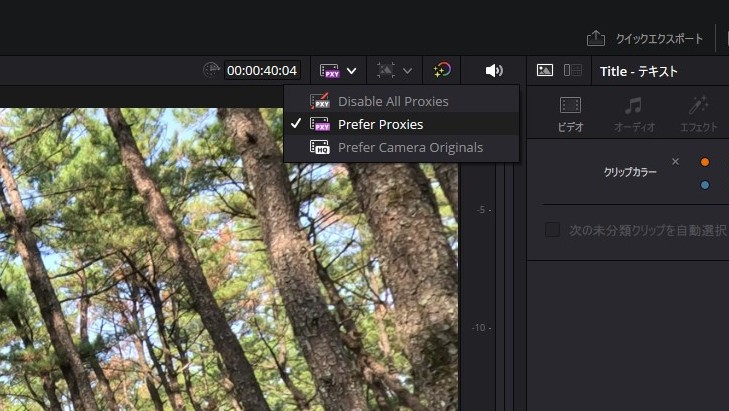
Task: Click the timecode options icon beside 00:00:40:04
Action: [212, 70]
